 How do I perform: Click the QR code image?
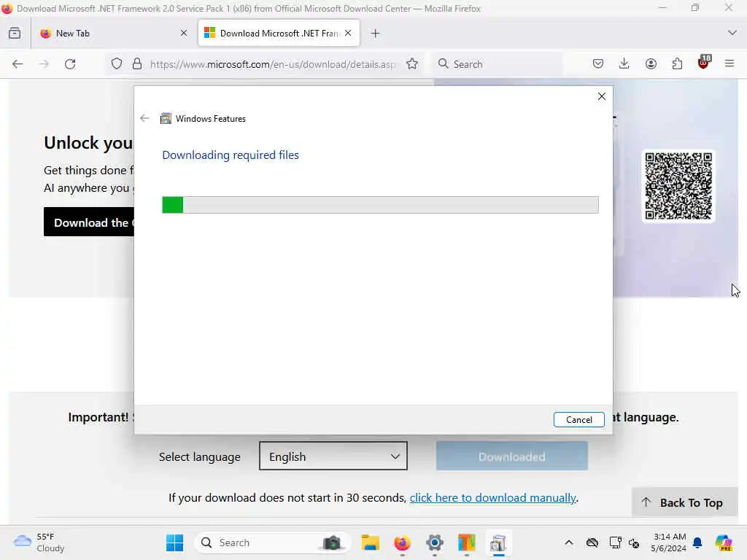[x=678, y=186]
